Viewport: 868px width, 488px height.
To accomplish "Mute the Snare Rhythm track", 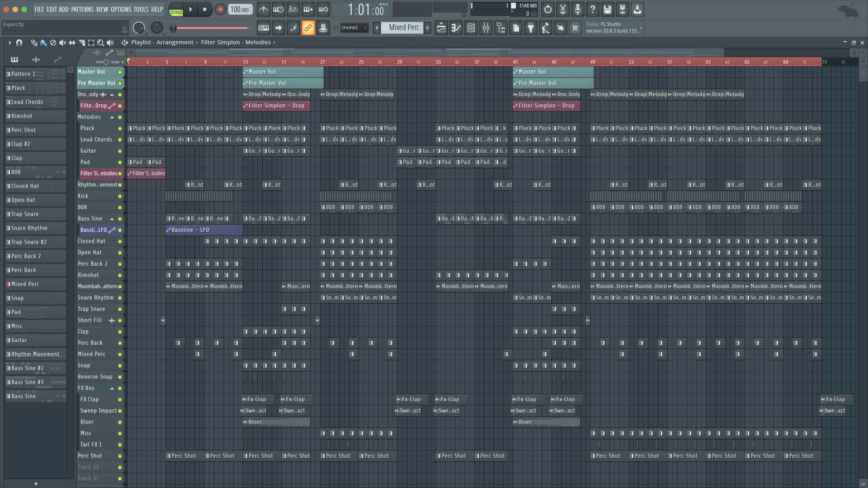I will (x=120, y=298).
